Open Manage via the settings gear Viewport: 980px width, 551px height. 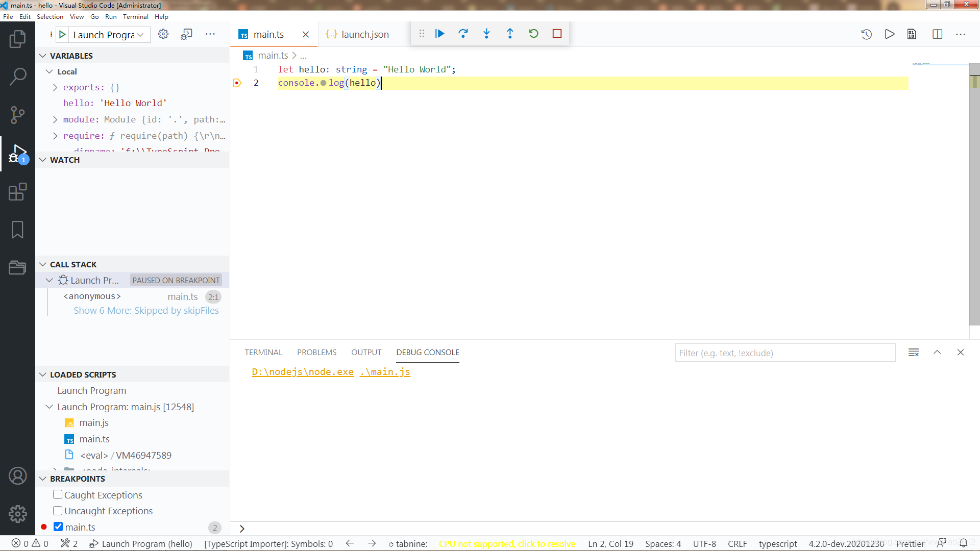click(x=18, y=514)
